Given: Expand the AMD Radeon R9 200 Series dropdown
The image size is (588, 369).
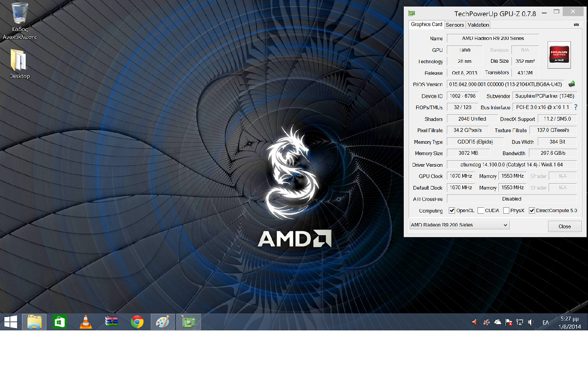Looking at the screenshot, I should 459,225.
